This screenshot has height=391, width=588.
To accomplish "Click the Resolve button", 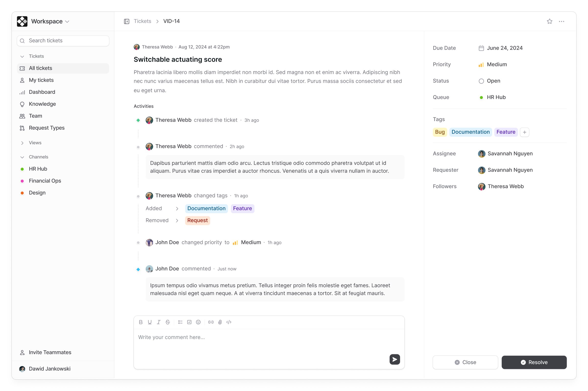I will [x=534, y=362].
